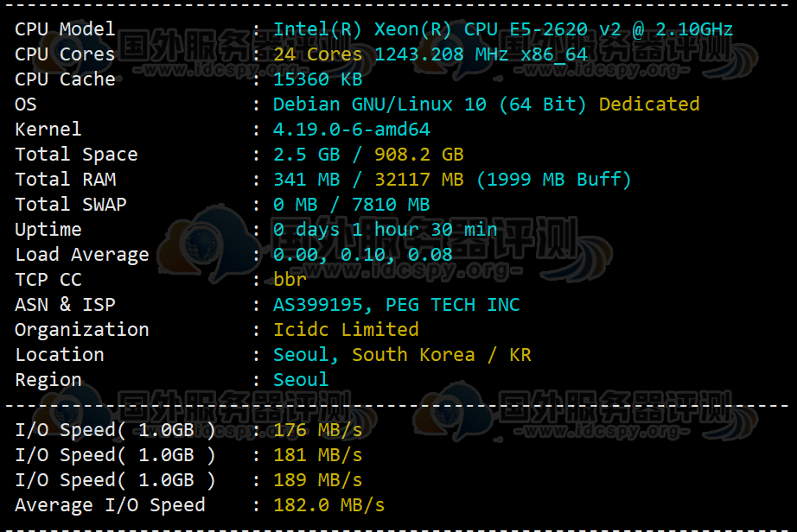Click the 908.2 GB total space value

pyautogui.click(x=418, y=155)
